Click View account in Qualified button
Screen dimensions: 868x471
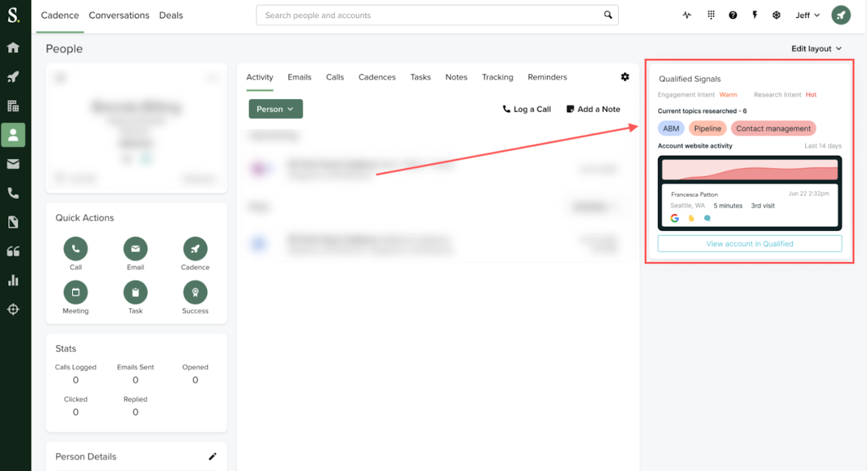coord(750,244)
